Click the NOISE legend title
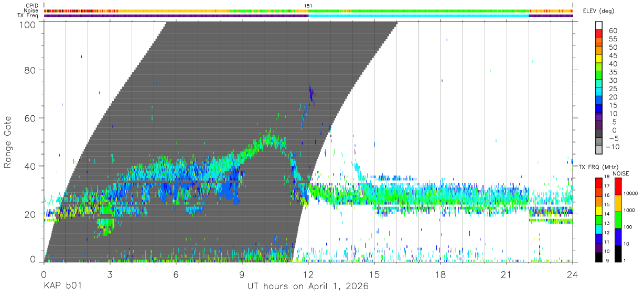Screen dimensions: 644x297 pyautogui.click(x=620, y=173)
